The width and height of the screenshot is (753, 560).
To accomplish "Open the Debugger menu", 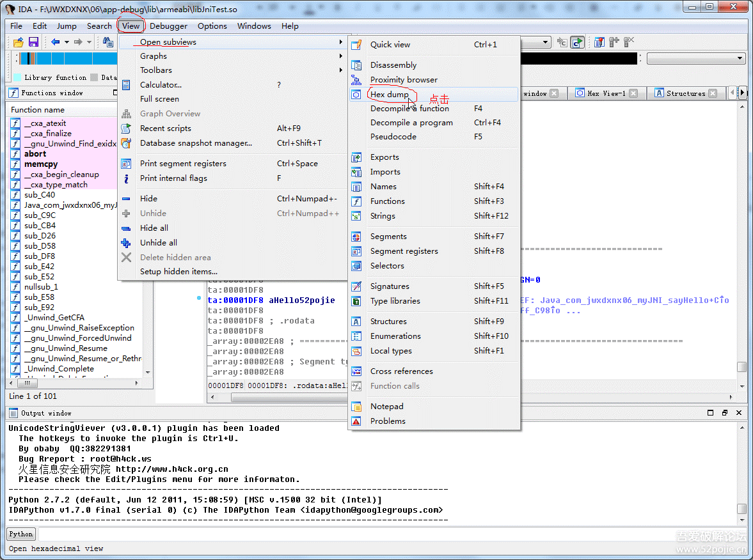I will coord(168,26).
